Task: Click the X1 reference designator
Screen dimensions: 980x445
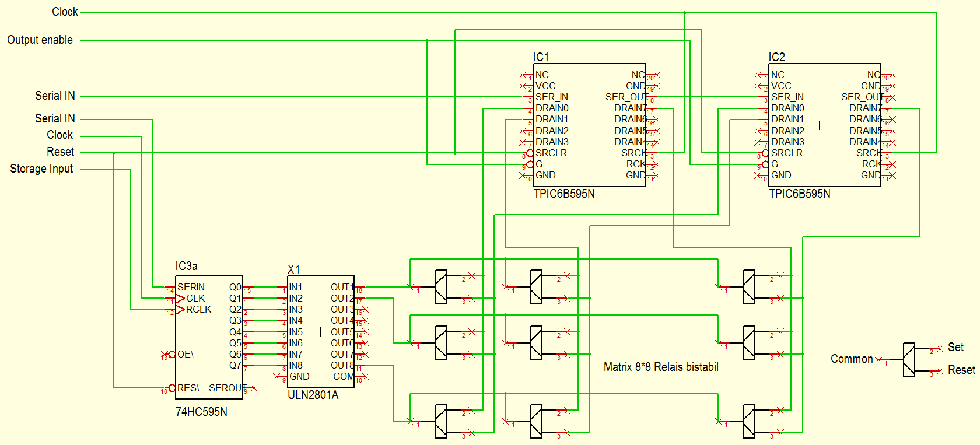Action: (x=293, y=269)
